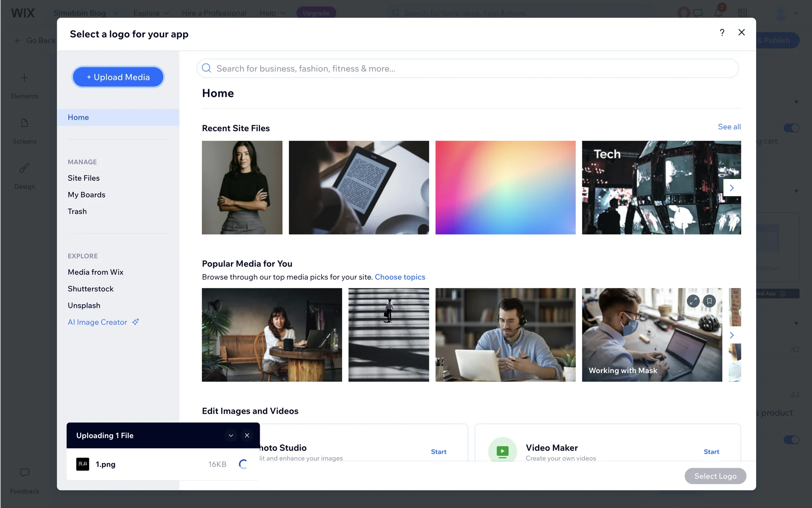Dismiss the Uploading 1 File panel
This screenshot has width=812, height=508.
click(x=247, y=436)
